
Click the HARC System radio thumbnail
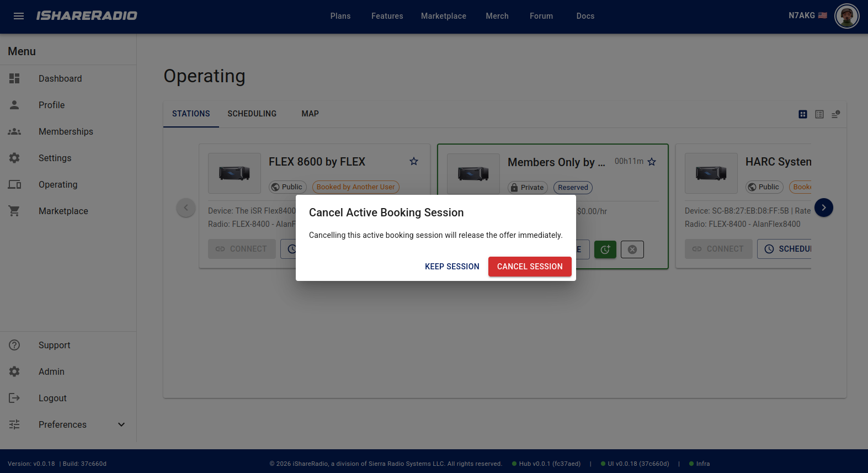pyautogui.click(x=711, y=173)
